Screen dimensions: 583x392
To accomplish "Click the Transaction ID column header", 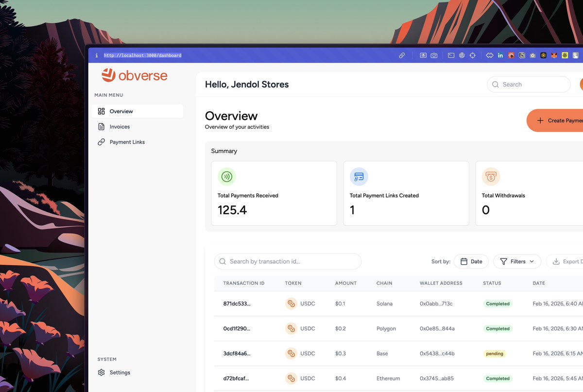I will click(x=244, y=283).
